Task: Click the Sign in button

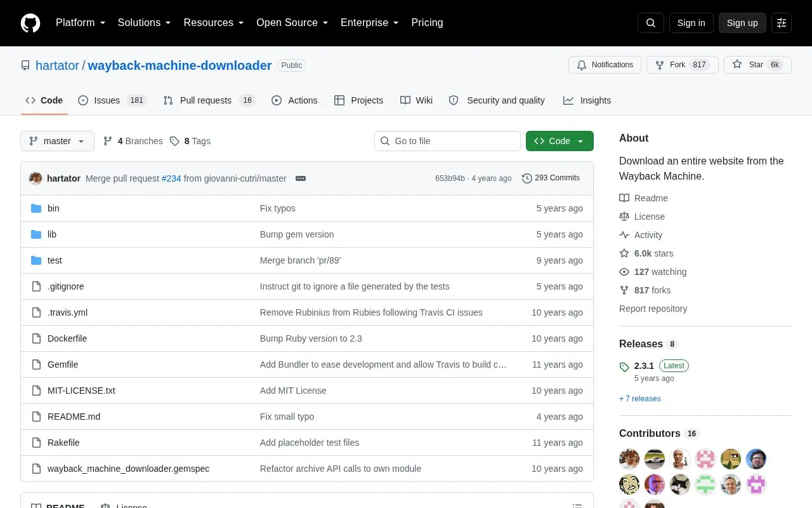Action: pyautogui.click(x=691, y=23)
